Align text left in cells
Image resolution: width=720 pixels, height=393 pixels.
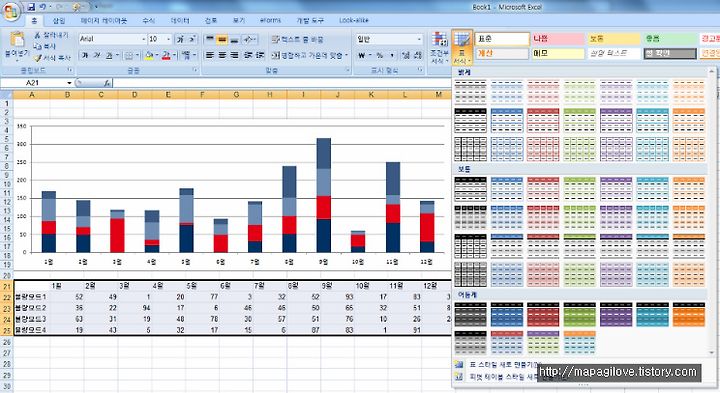click(210, 56)
